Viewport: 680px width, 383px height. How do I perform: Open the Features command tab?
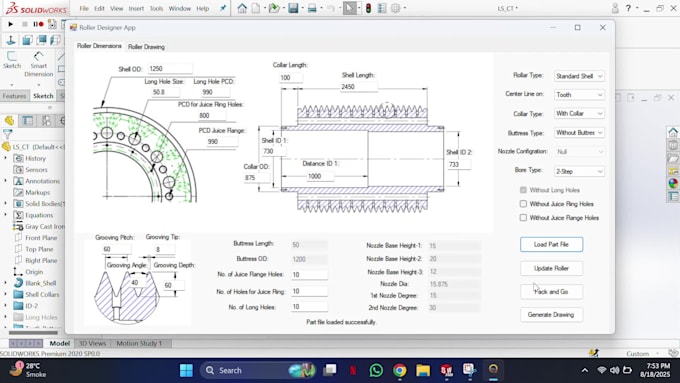coord(14,96)
